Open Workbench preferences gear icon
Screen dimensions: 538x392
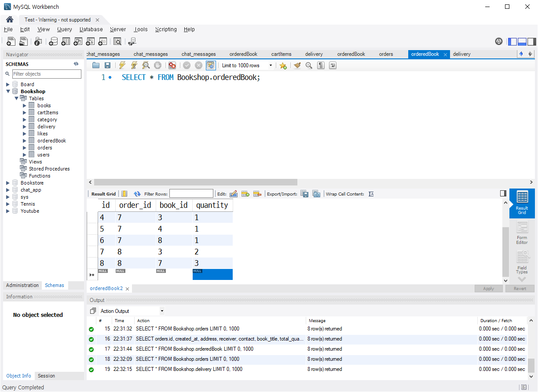click(x=499, y=41)
